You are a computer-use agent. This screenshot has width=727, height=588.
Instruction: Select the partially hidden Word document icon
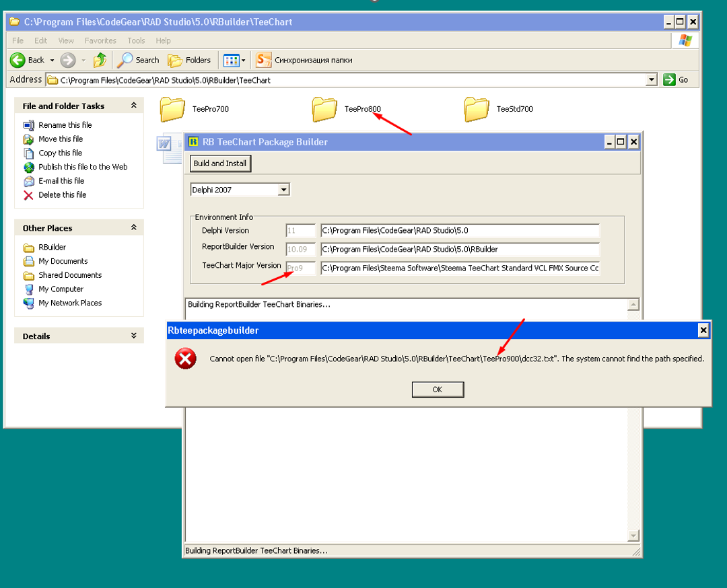tap(170, 149)
